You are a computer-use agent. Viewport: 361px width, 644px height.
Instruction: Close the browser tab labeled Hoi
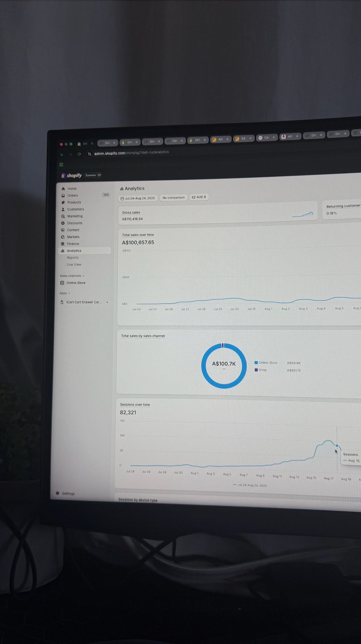click(182, 141)
